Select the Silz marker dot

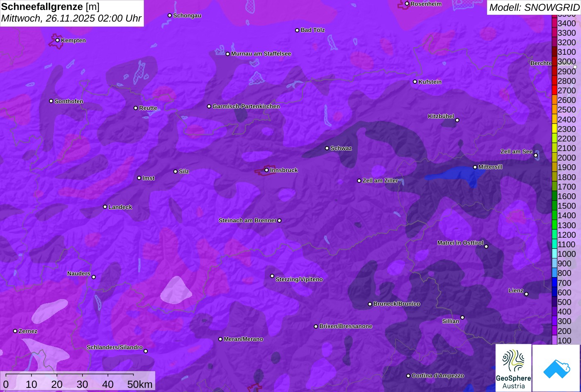176,171
